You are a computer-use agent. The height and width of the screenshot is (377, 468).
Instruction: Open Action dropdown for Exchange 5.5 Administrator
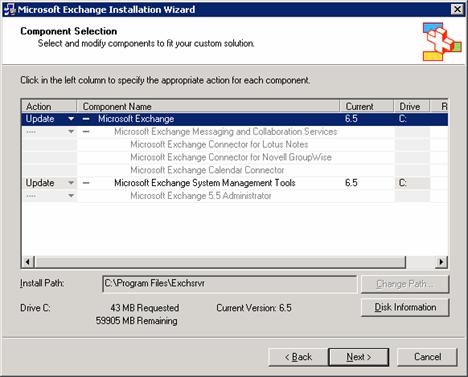click(71, 196)
